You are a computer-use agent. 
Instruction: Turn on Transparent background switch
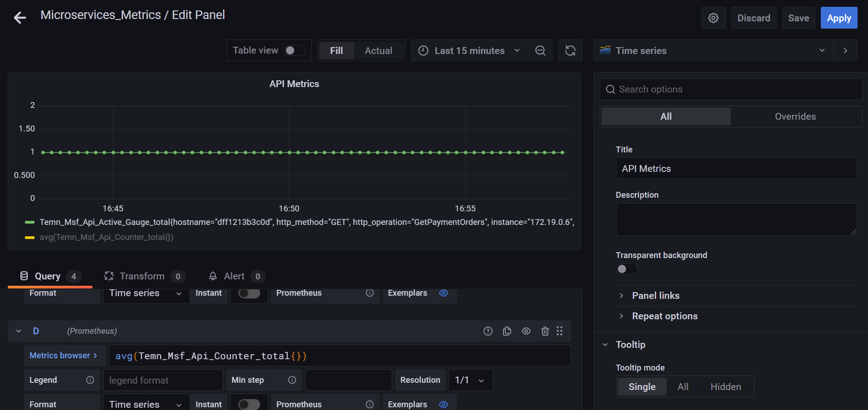[x=626, y=269]
